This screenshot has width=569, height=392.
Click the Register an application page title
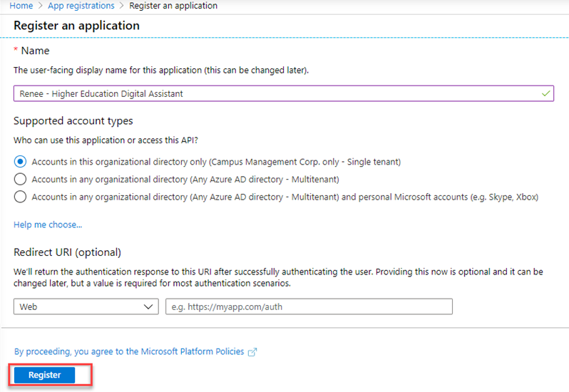76,26
